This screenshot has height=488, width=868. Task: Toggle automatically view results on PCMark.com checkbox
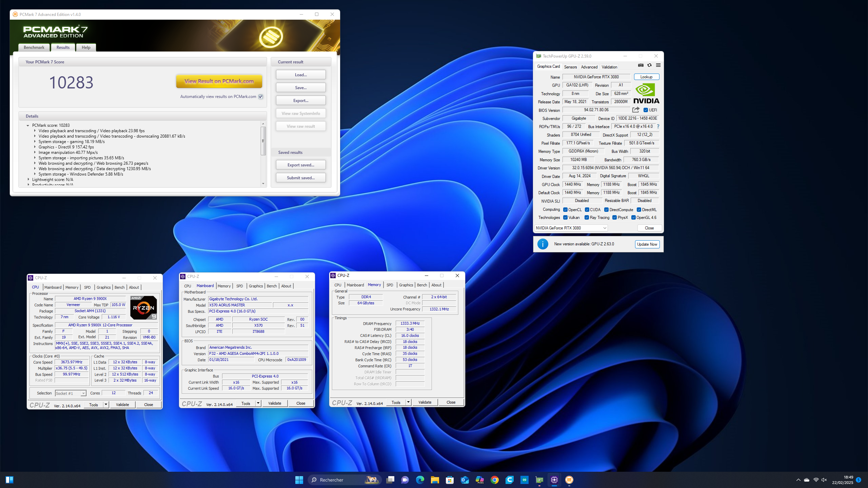261,97
